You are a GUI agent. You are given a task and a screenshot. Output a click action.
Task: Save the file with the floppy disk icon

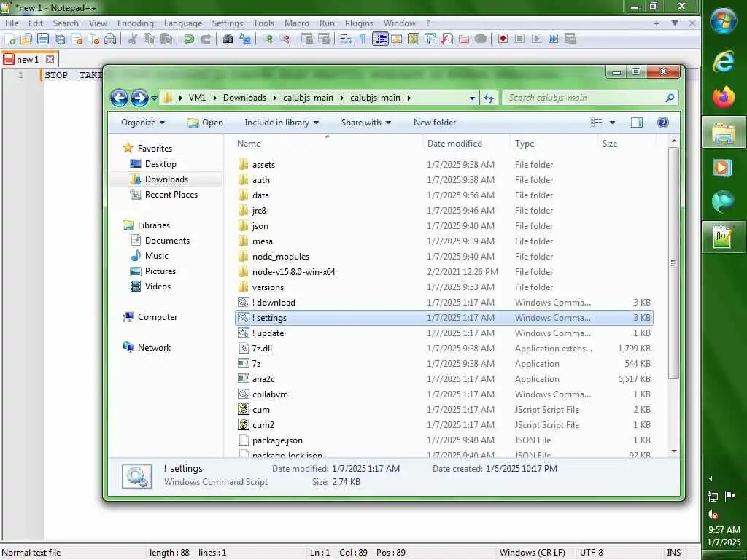43,39
